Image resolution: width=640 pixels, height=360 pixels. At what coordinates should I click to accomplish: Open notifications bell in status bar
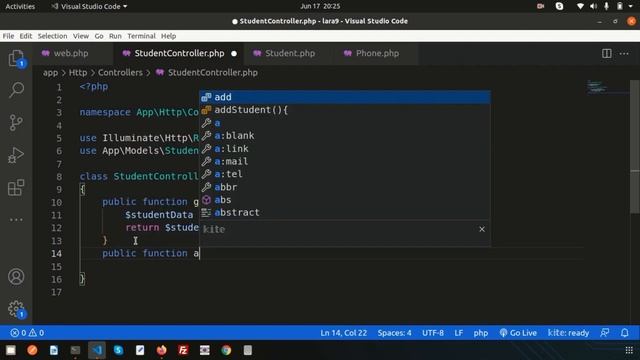624,333
